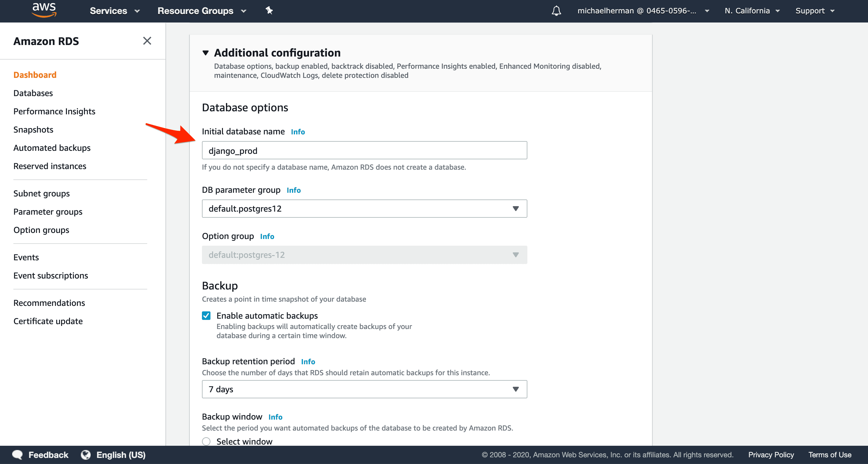
Task: Select the backup retention period dropdown
Action: pyautogui.click(x=364, y=389)
